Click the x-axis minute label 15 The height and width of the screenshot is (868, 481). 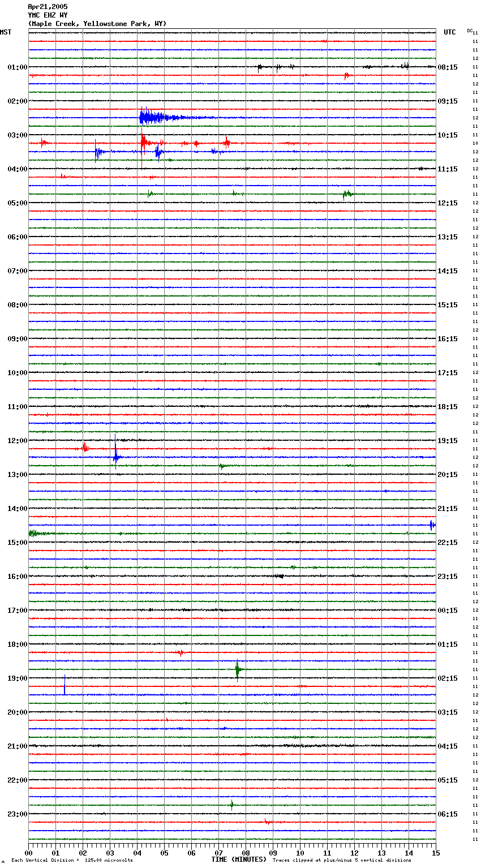(436, 853)
